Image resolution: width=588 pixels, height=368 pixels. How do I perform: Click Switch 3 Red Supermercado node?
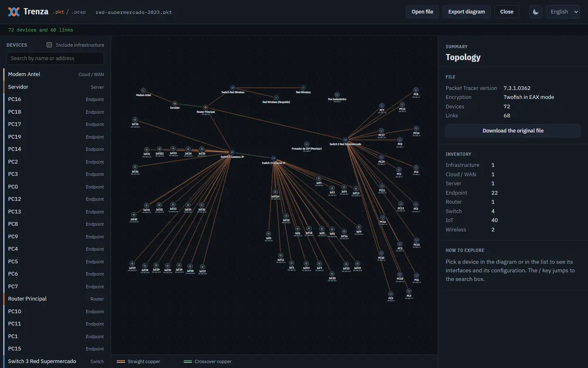pyautogui.click(x=345, y=140)
